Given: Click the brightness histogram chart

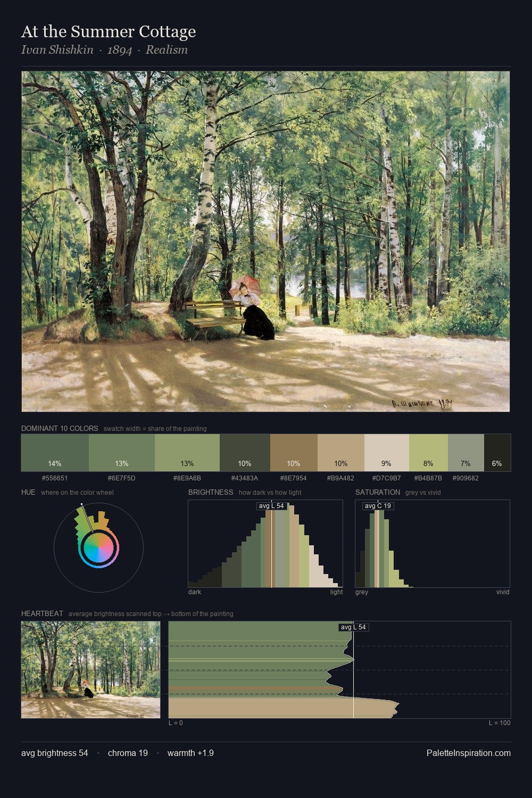Looking at the screenshot, I should coord(265,544).
